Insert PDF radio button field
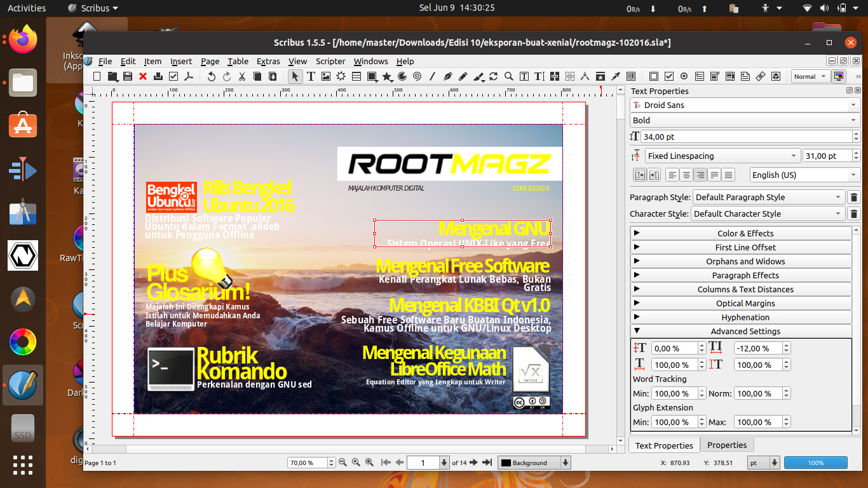The width and height of the screenshot is (868, 488). tap(684, 76)
